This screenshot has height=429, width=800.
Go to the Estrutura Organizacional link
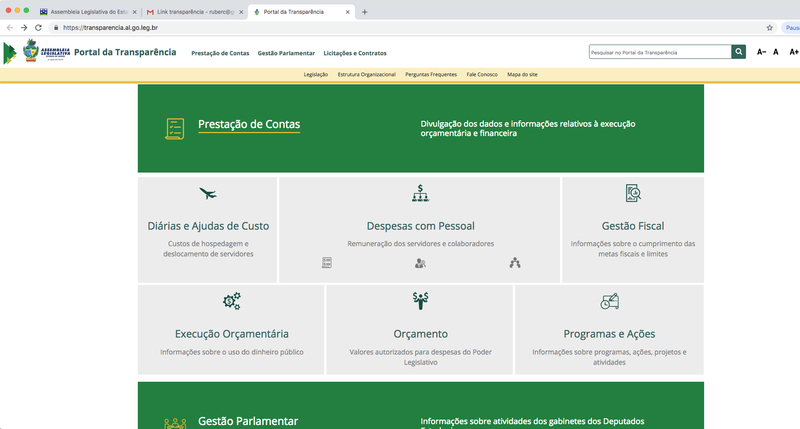pos(367,75)
